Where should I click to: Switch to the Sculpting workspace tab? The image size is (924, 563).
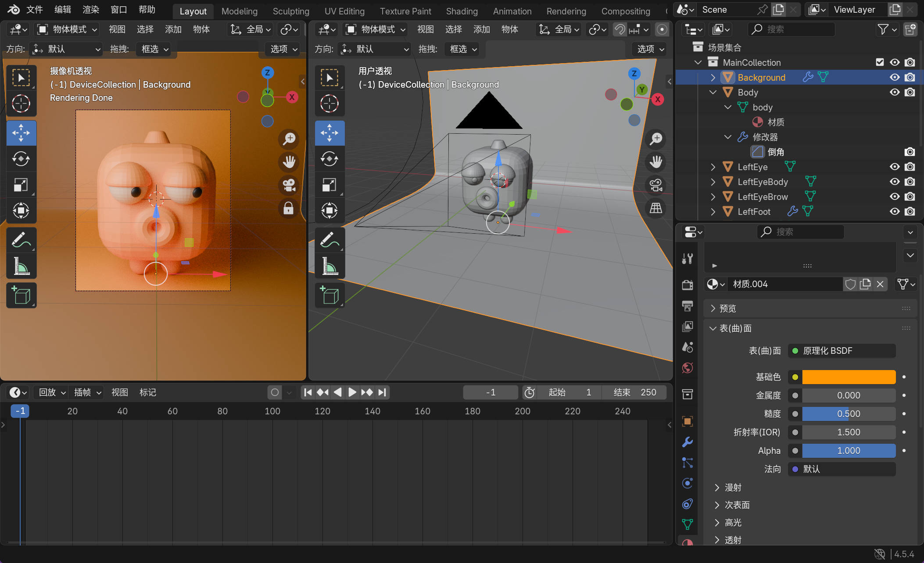pos(291,11)
